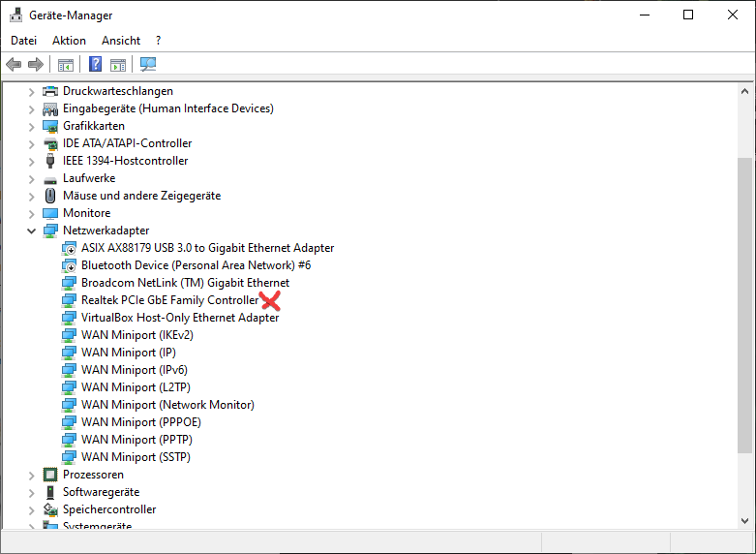
Task: Collapse the Netzwerkadapter category
Action: [31, 231]
